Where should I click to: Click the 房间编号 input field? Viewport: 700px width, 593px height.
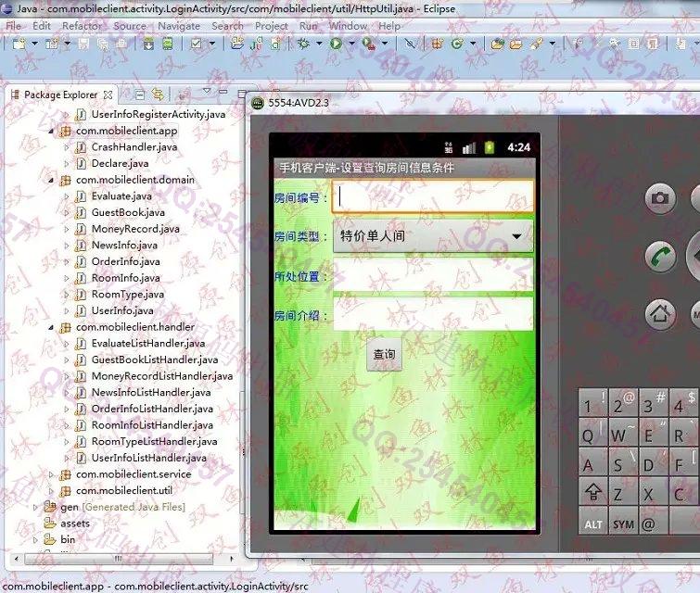(433, 196)
